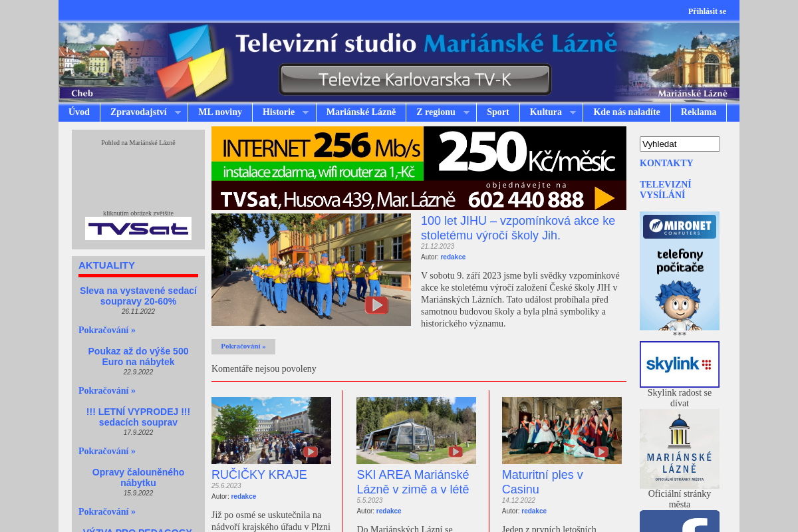This screenshot has width=798, height=532.
Task: Open Maturitní ples v Casinu title
Action: point(543,482)
